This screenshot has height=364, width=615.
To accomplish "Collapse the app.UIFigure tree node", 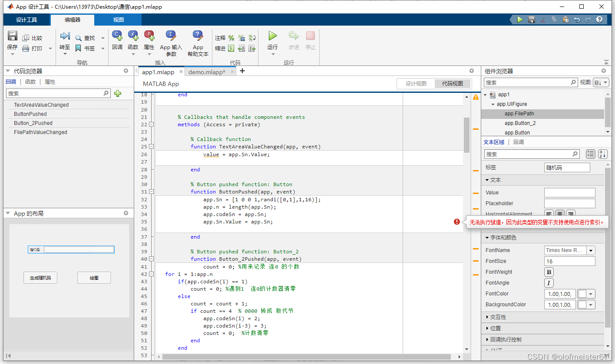I will click(x=493, y=104).
